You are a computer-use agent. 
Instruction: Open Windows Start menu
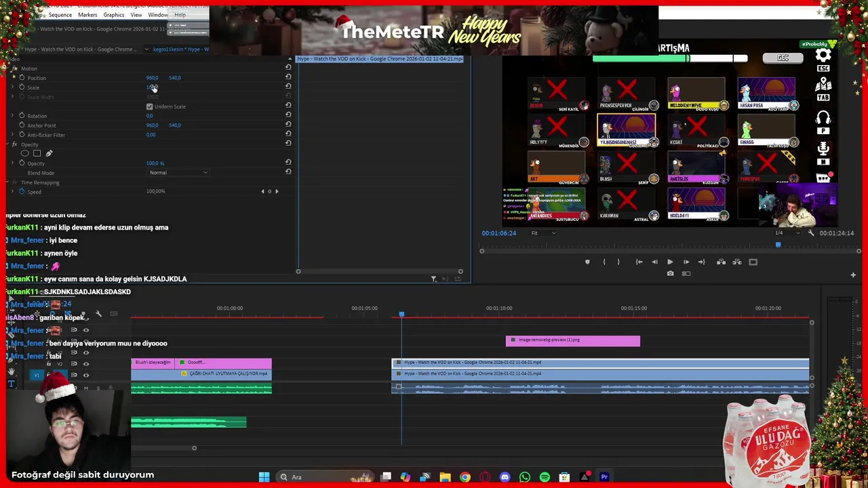pos(264,477)
